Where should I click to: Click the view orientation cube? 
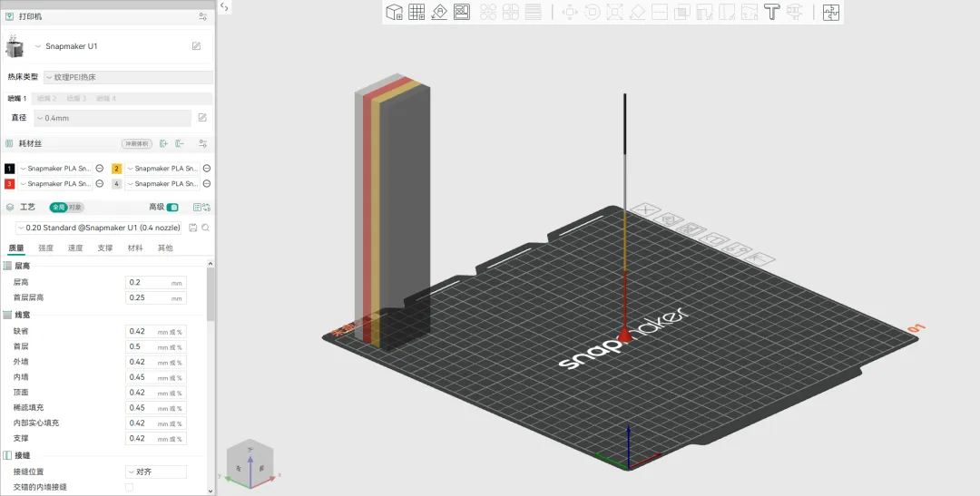point(250,464)
